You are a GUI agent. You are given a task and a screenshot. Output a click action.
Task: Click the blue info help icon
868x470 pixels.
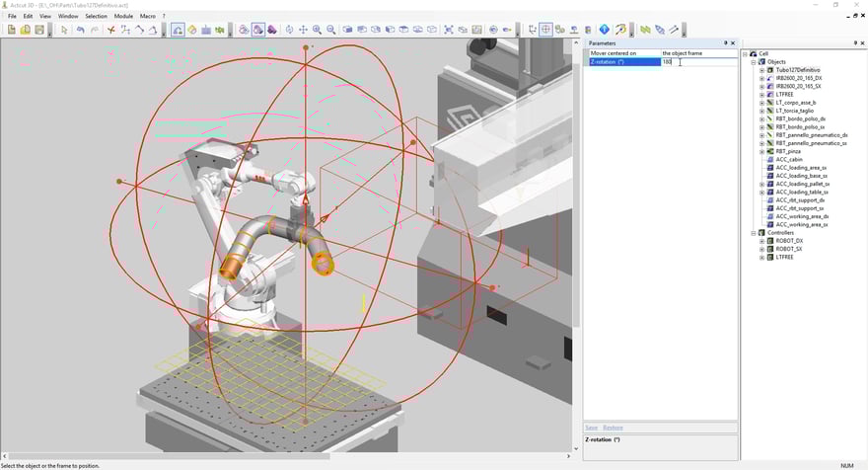pos(605,30)
